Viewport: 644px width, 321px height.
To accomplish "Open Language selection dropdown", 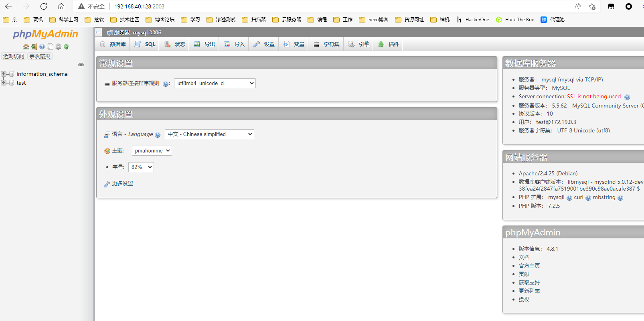I will [209, 134].
